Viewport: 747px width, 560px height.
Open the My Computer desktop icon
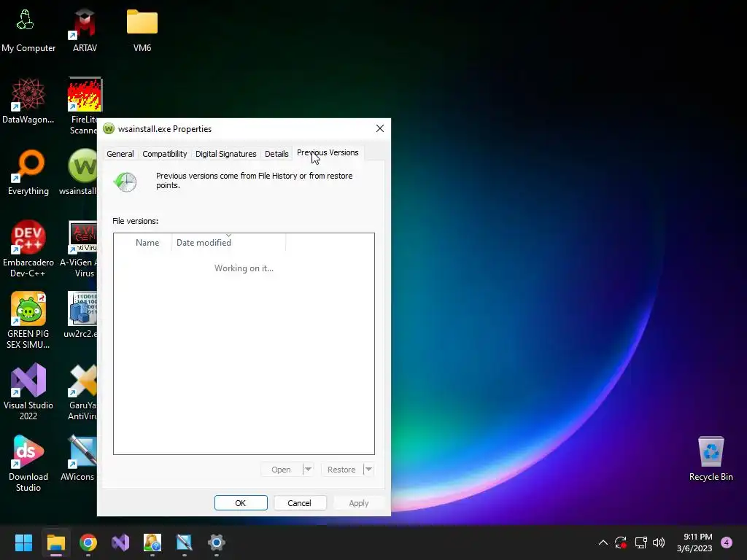coord(28,31)
